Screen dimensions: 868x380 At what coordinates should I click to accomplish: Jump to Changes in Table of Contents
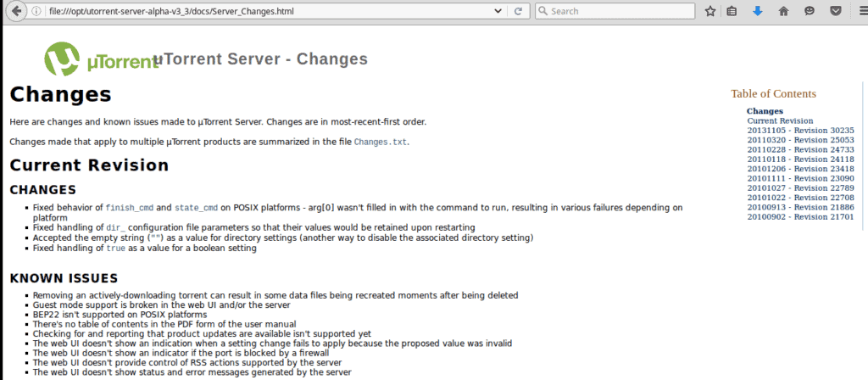pyautogui.click(x=765, y=111)
